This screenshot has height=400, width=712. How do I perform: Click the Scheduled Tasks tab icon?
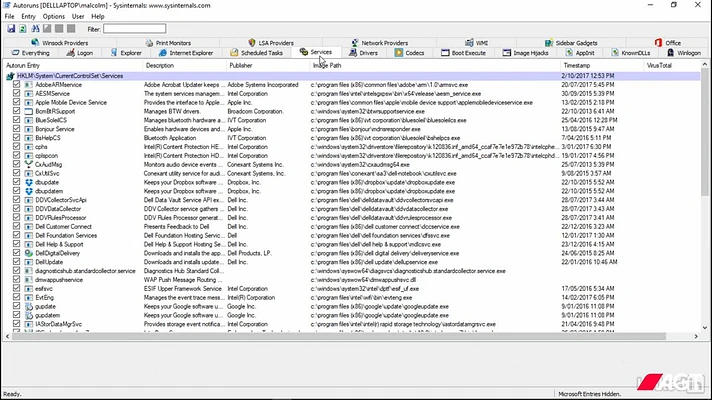coord(234,53)
